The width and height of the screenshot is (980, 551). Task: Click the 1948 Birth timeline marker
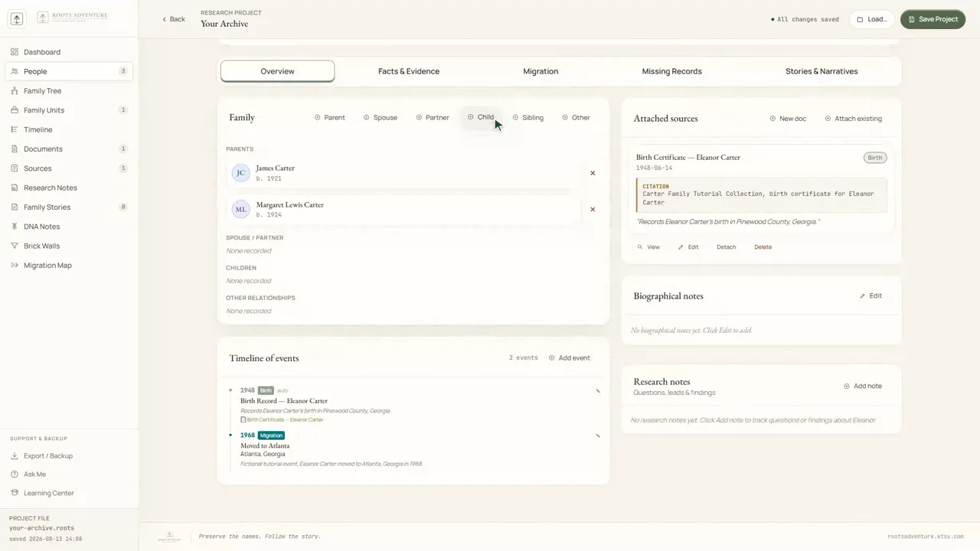coord(230,390)
